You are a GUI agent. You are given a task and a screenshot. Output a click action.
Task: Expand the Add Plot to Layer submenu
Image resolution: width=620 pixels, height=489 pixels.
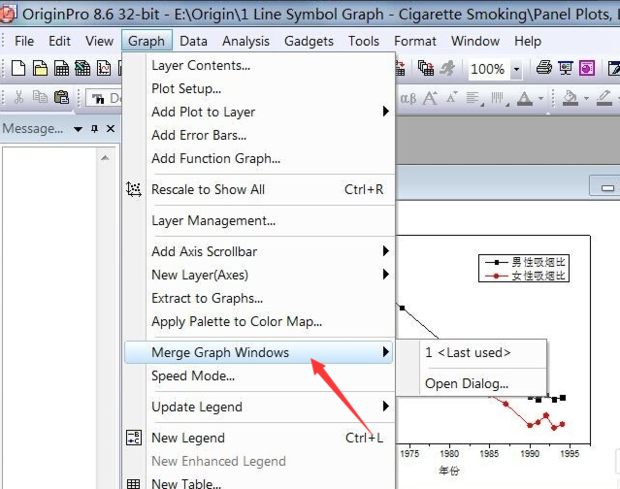(x=385, y=112)
